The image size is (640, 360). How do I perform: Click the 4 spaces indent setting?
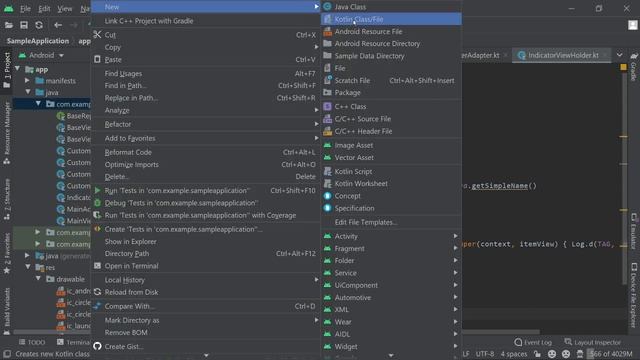(x=514, y=354)
